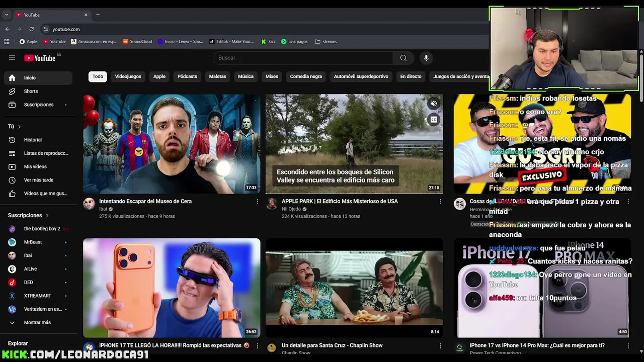Select the Videojuegos filter chip
Image resolution: width=644 pixels, height=362 pixels.
coord(128,76)
